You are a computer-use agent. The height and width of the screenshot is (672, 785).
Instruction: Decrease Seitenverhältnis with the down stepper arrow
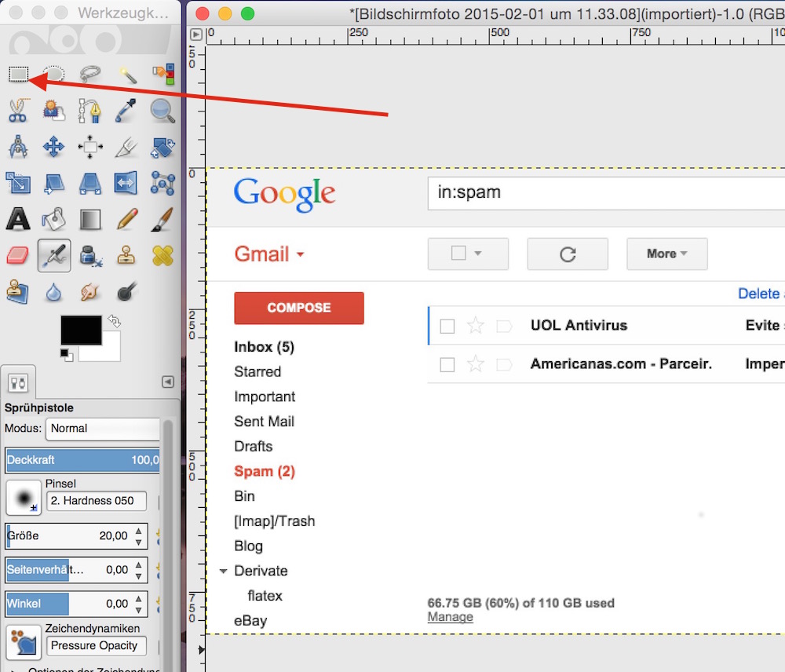coord(139,576)
